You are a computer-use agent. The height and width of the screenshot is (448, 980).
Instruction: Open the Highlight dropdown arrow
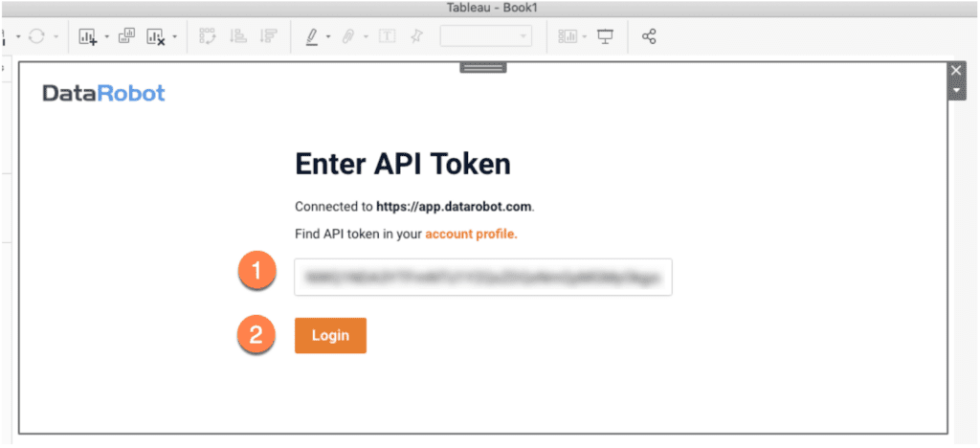click(328, 37)
